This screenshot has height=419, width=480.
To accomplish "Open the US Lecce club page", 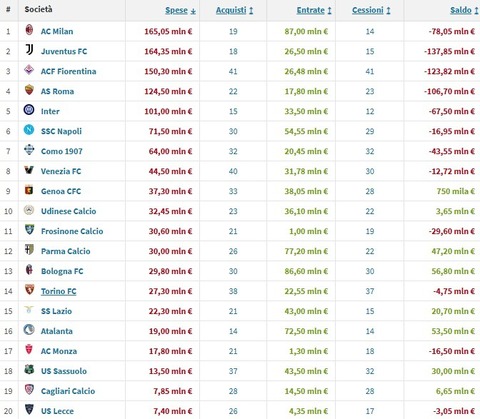I will 57,411.
